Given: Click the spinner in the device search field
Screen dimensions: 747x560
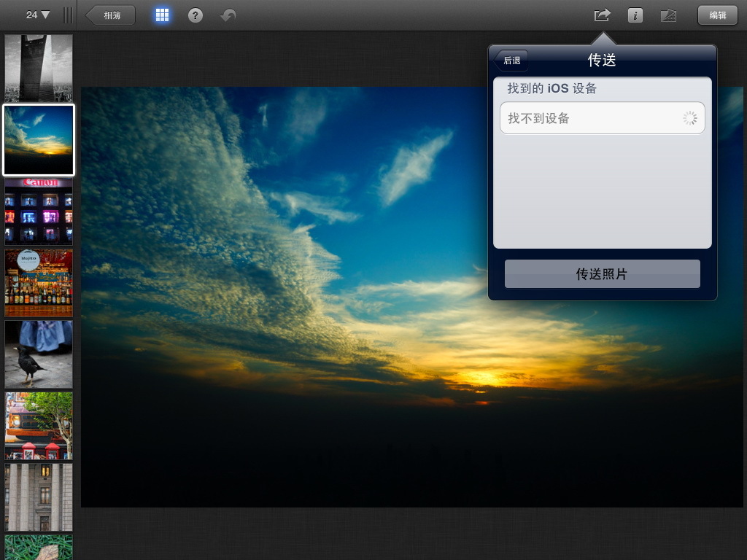Looking at the screenshot, I should tap(689, 117).
